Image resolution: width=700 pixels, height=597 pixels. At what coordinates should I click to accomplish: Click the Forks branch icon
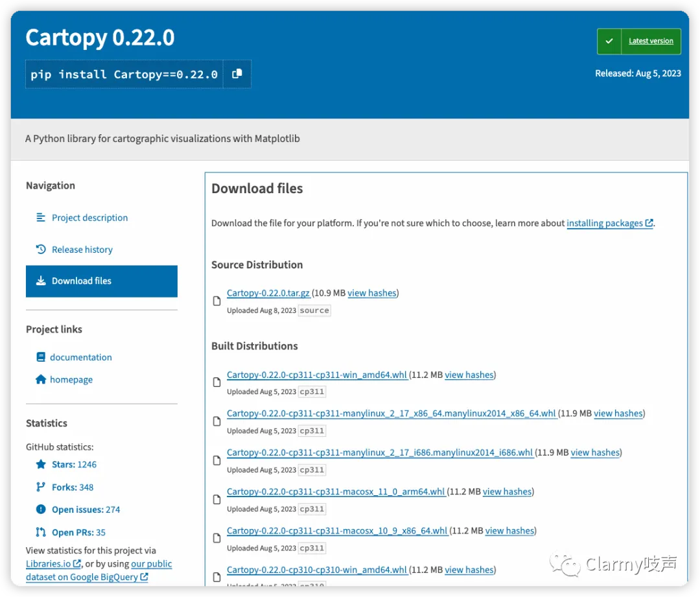41,487
